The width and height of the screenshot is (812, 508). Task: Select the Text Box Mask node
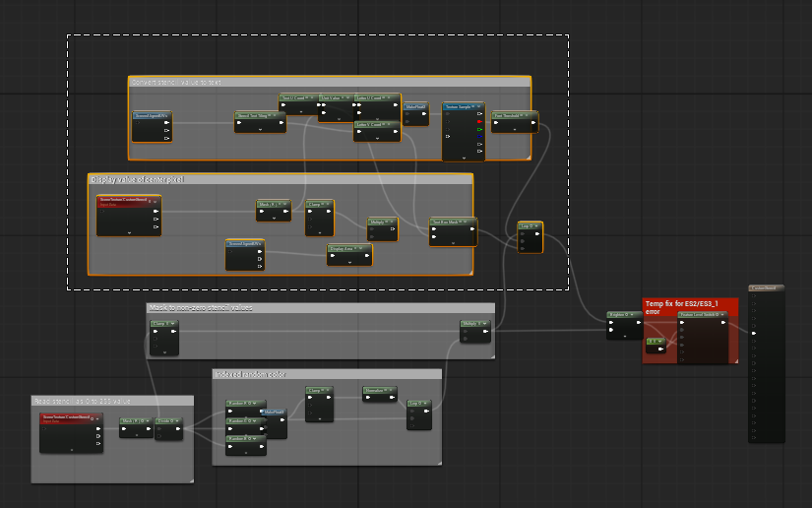click(x=453, y=232)
